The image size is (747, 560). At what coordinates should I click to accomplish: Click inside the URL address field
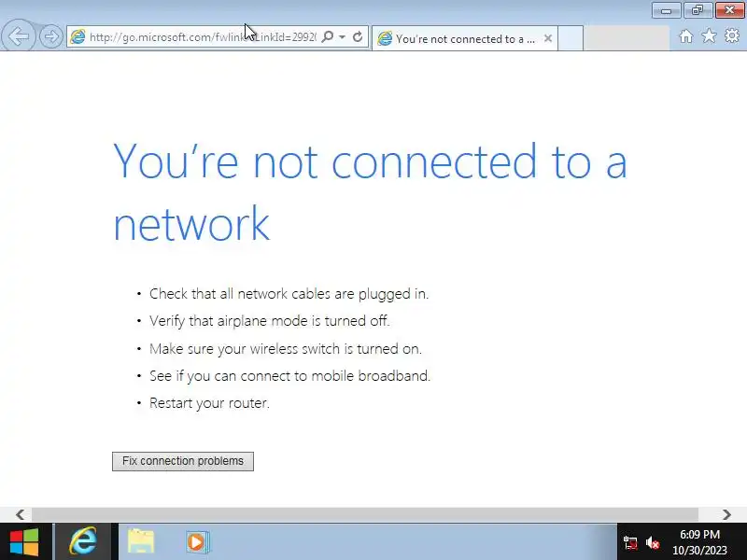[x=203, y=37]
